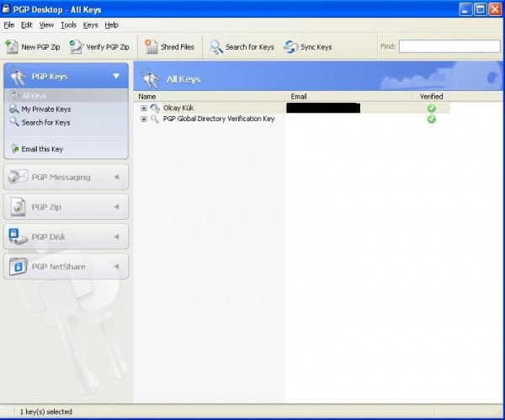Select All Keys in the sidebar

pos(66,96)
